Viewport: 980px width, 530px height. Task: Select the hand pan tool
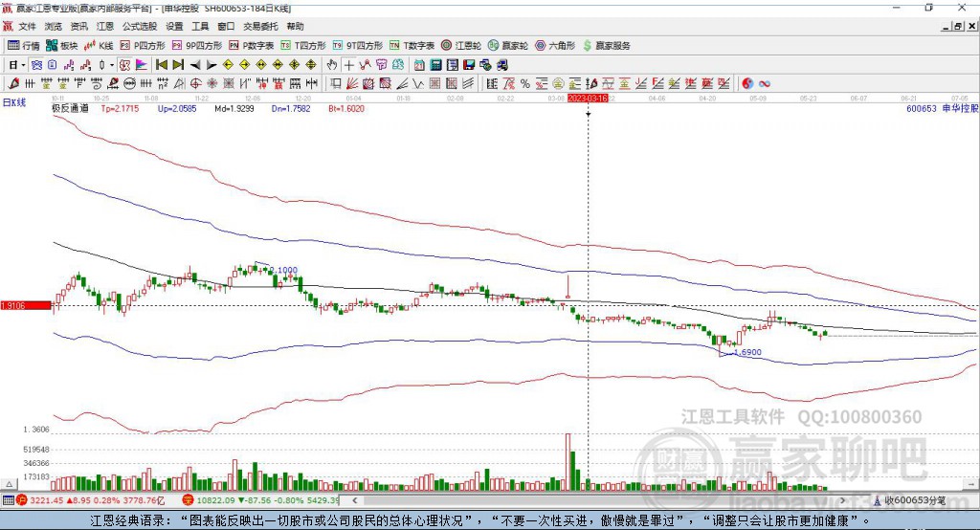tap(331, 65)
